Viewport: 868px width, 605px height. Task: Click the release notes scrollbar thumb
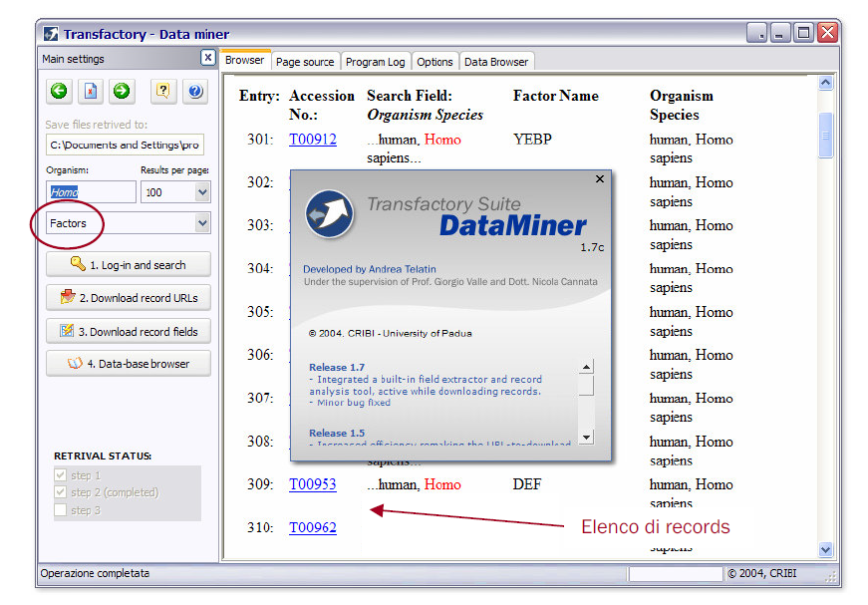pos(586,386)
